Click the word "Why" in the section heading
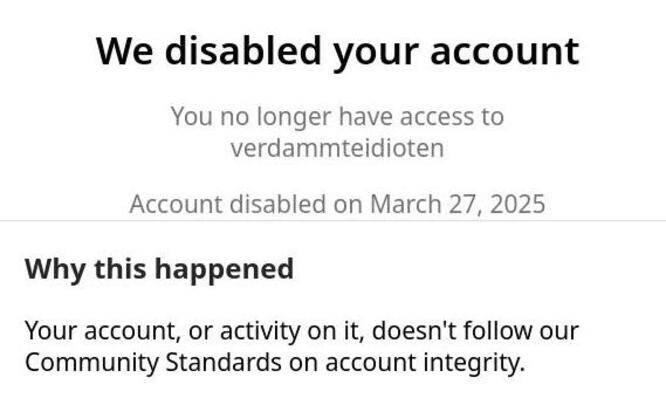The width and height of the screenshot is (666, 405). click(49, 269)
